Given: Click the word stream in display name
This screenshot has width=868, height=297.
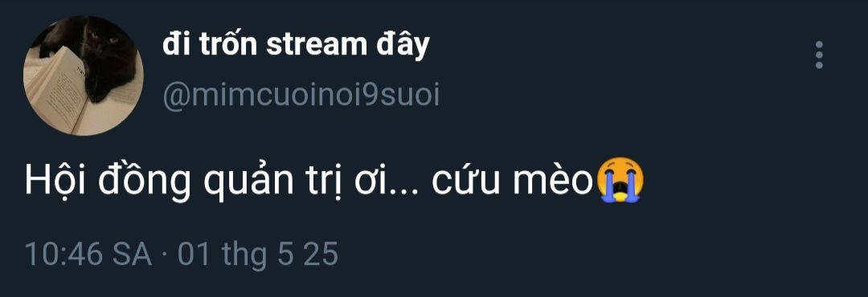Looking at the screenshot, I should 316,45.
